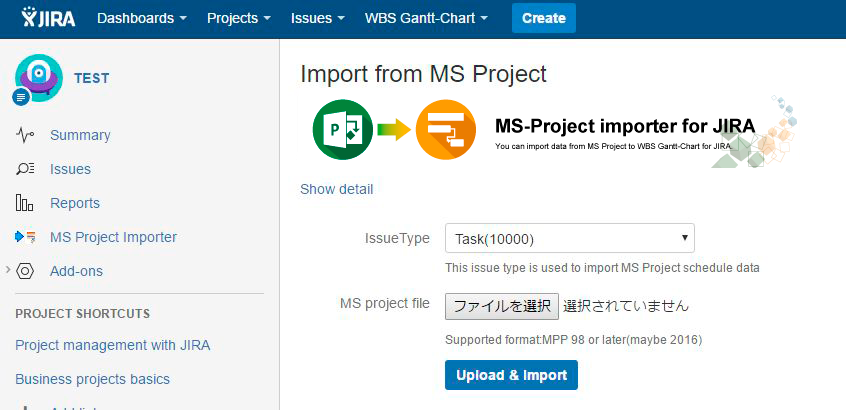Go to Issues in sidebar
The height and width of the screenshot is (410, 846).
[70, 169]
